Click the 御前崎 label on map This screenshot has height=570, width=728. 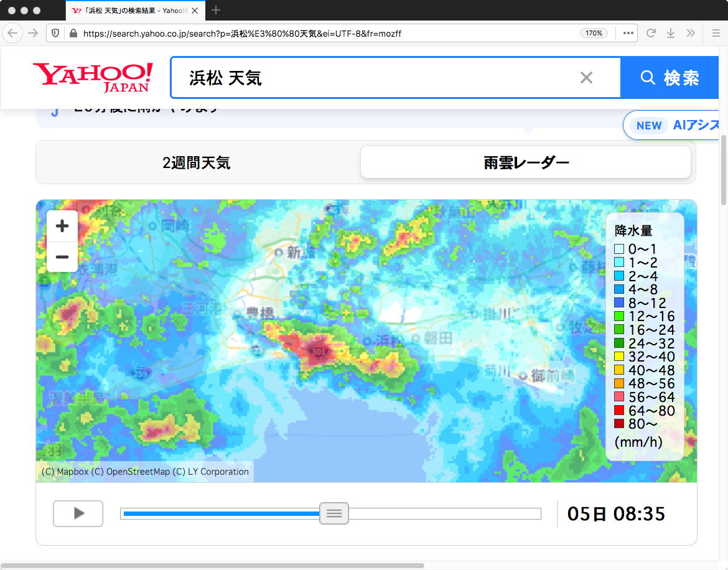tap(553, 375)
